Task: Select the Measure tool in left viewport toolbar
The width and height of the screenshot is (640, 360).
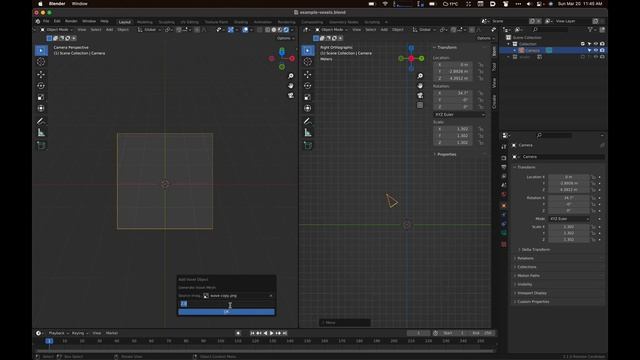Action: tap(41, 133)
